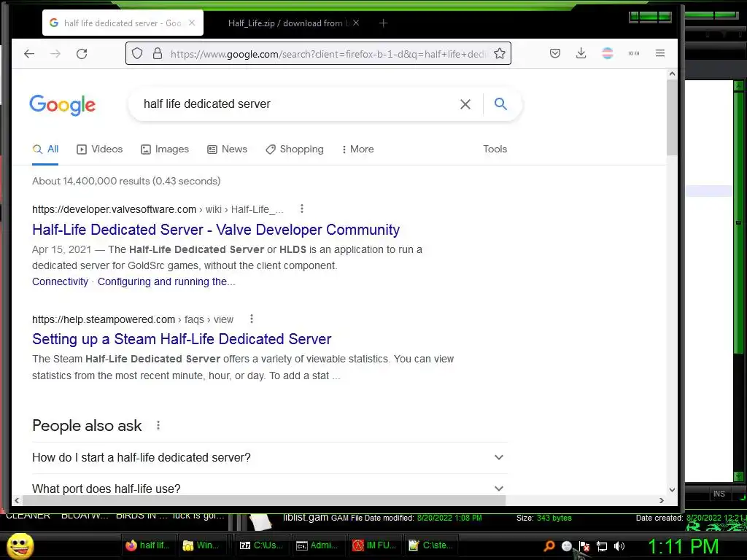Screen dimensions: 747x560
Task: Switch to the Shopping tab
Action: (295, 149)
